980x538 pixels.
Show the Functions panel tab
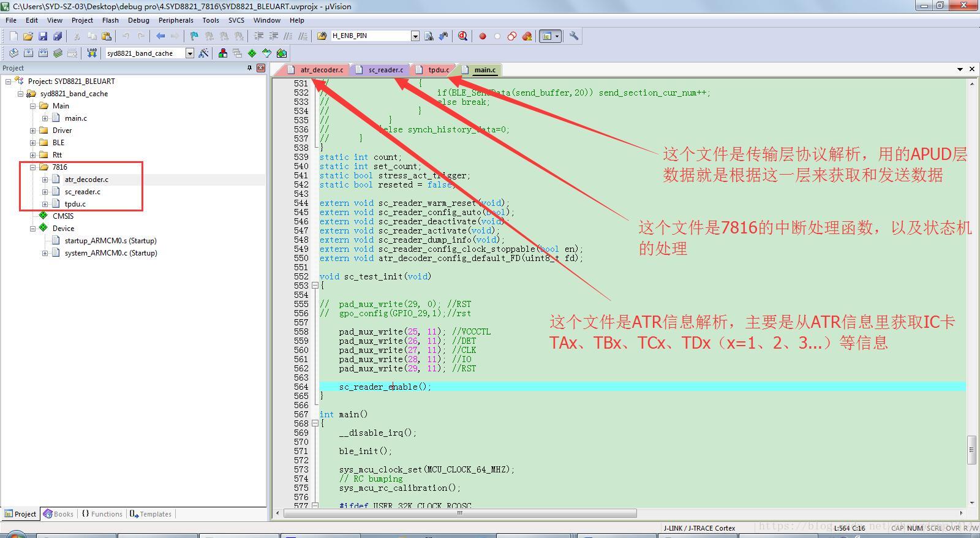click(102, 514)
